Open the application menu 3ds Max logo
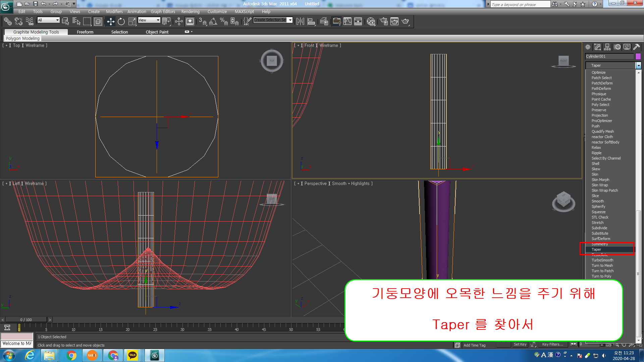Screen dimensions: 644x362 pyautogui.click(x=6, y=6)
